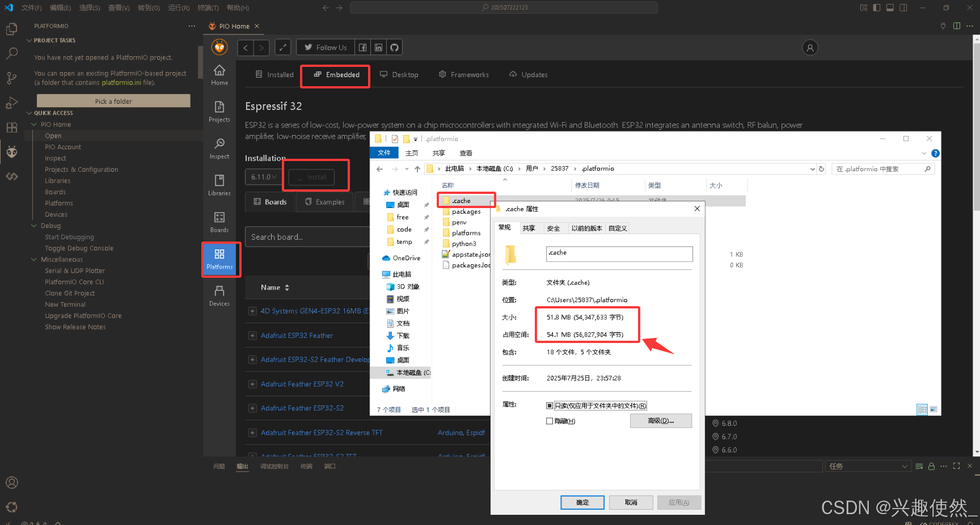Toggle hidden attribute checkbox
The height and width of the screenshot is (525, 980).
pos(550,421)
